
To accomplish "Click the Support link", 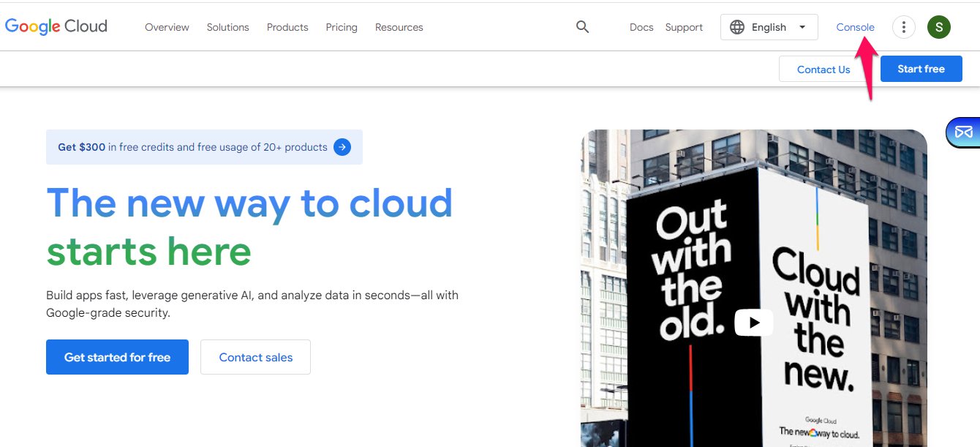I will coord(684,27).
